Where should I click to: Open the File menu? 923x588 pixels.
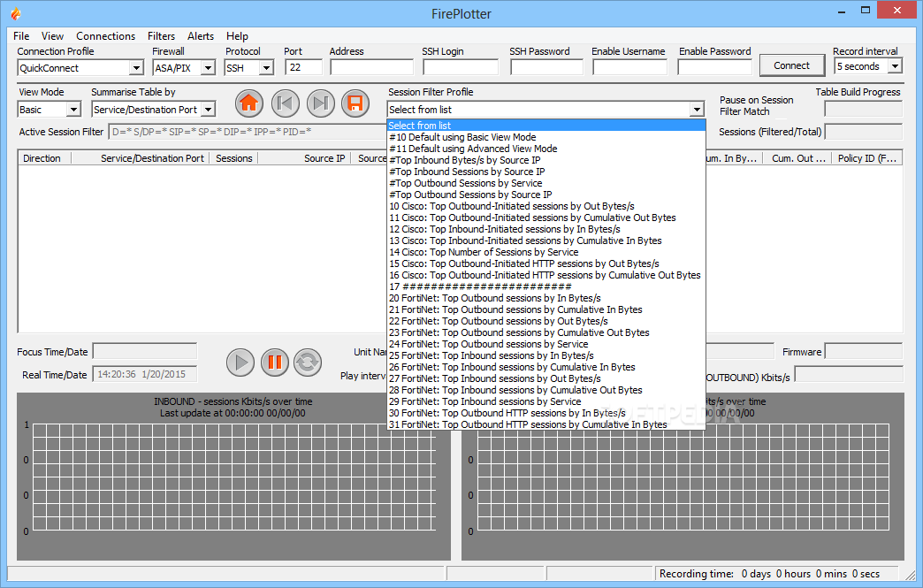tap(21, 36)
